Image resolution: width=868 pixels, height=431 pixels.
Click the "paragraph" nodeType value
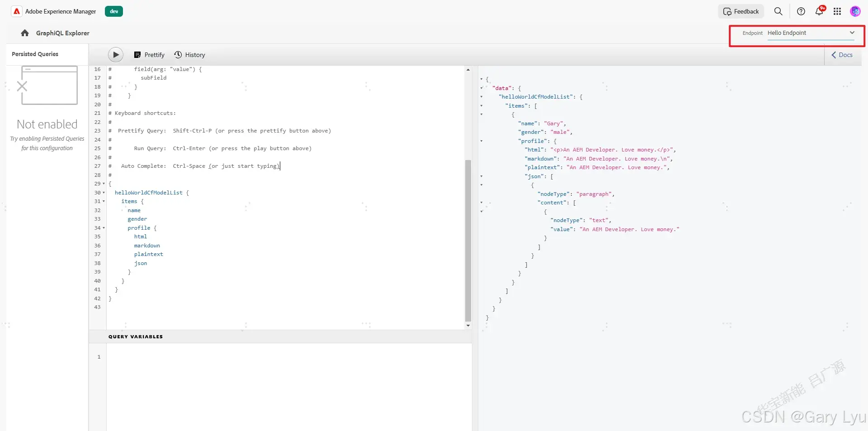[594, 194]
